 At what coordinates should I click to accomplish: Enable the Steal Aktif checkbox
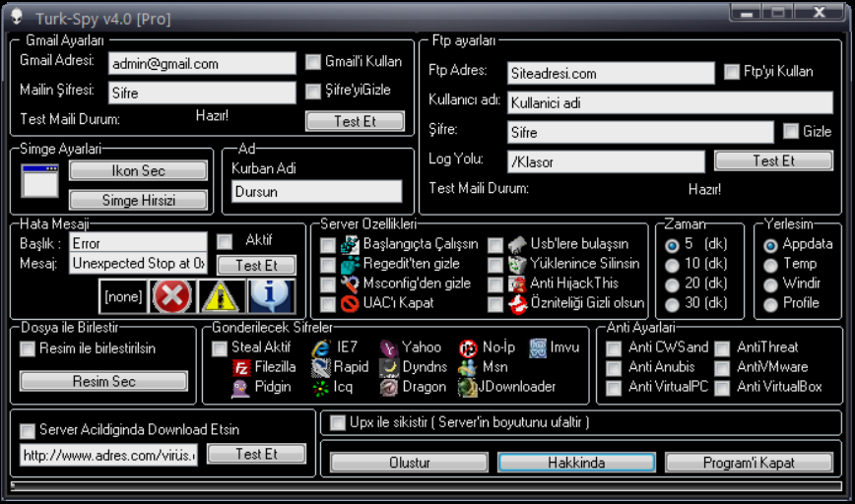click(x=220, y=348)
